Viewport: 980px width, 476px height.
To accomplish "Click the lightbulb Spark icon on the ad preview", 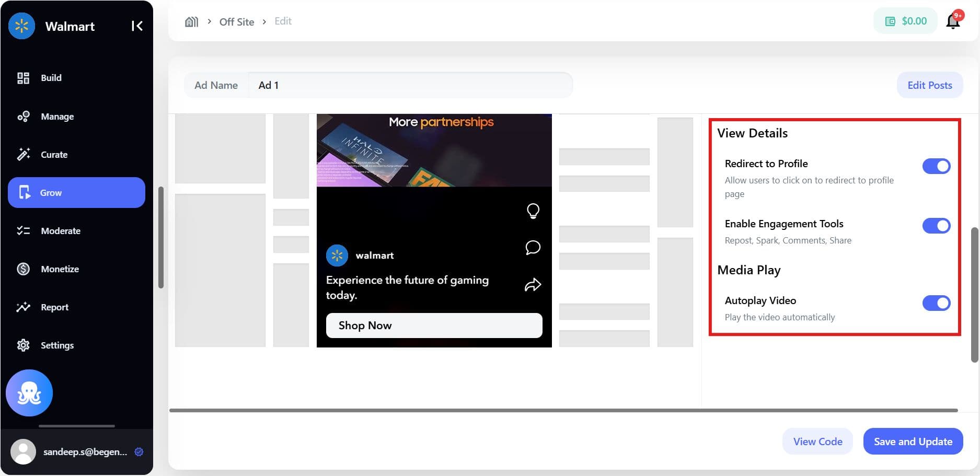I will pos(533,211).
